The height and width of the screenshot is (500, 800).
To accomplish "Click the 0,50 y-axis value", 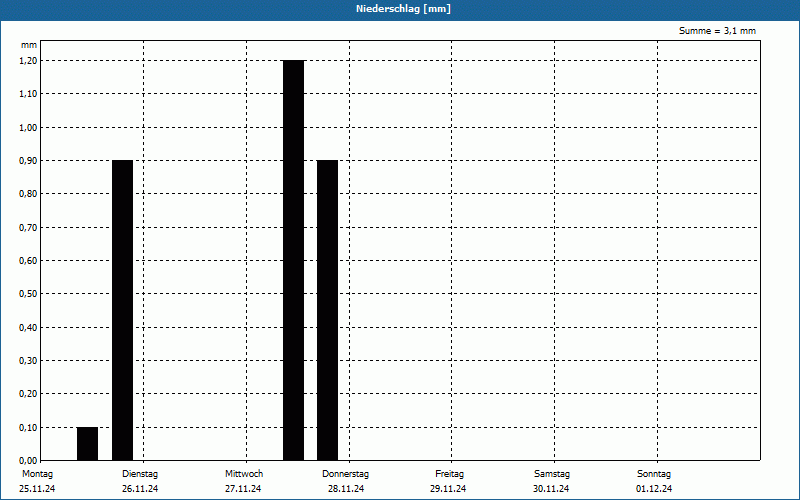I will pos(28,294).
